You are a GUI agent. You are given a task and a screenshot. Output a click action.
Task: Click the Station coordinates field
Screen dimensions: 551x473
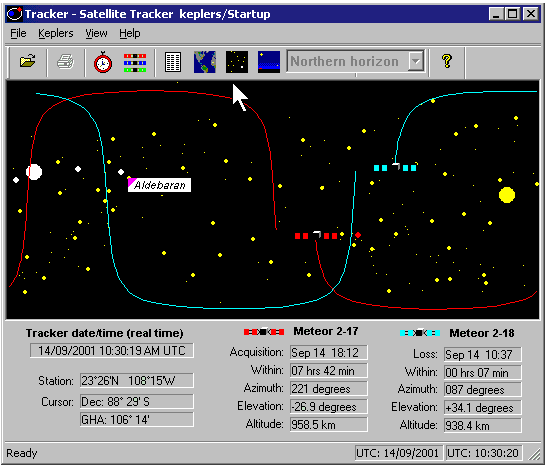click(137, 381)
